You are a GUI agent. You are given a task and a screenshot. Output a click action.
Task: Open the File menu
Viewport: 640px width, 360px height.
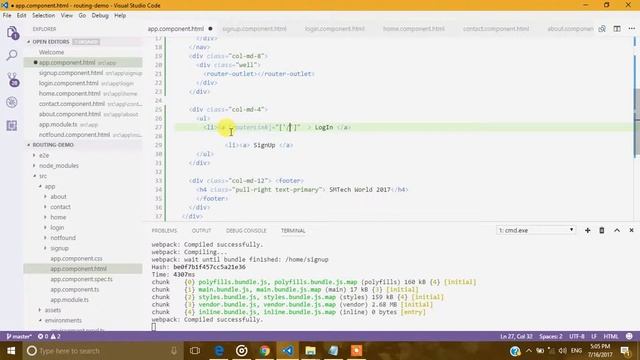[7, 16]
